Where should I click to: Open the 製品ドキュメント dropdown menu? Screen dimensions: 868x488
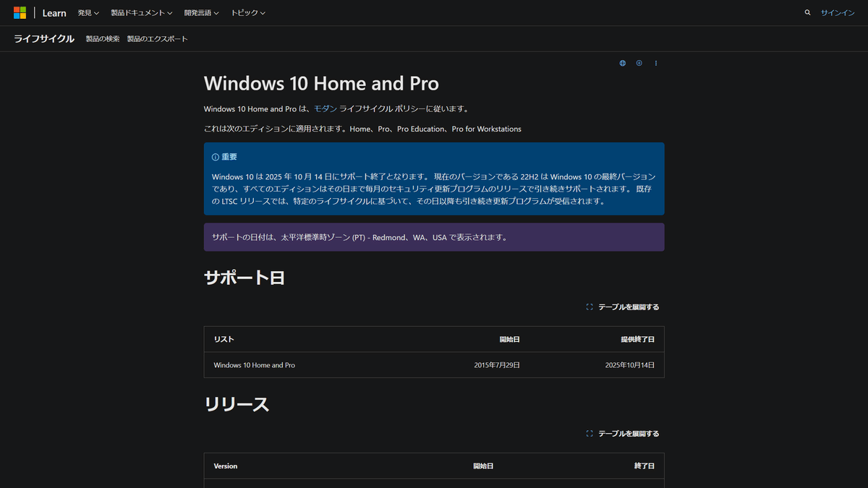(142, 13)
